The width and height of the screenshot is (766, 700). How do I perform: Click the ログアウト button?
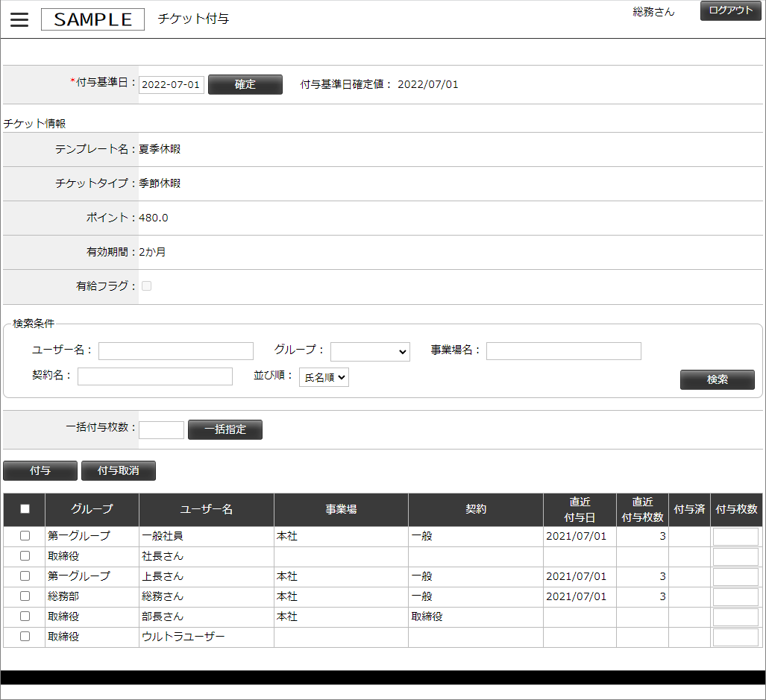coord(730,11)
